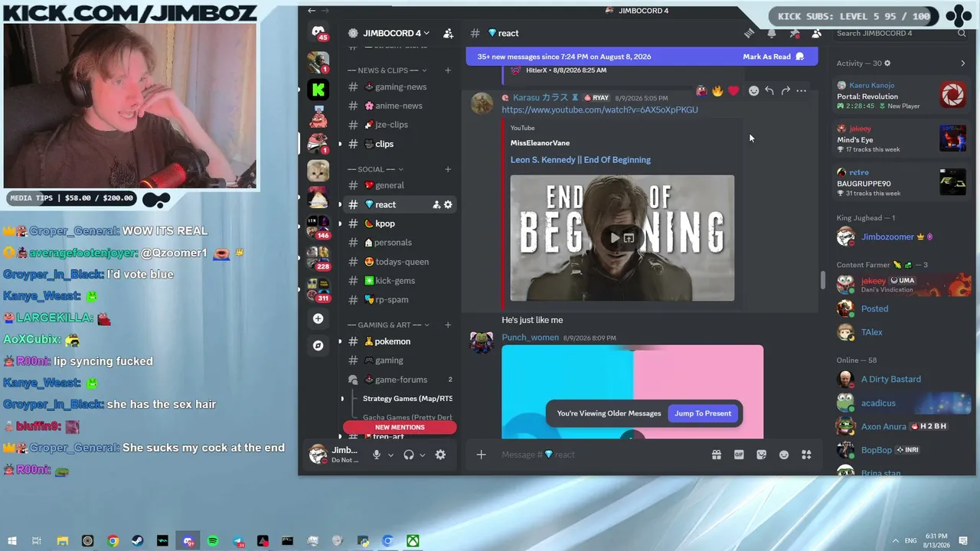Open more options on Karasu's message
Screen dimensions: 980x551
(x=802, y=91)
